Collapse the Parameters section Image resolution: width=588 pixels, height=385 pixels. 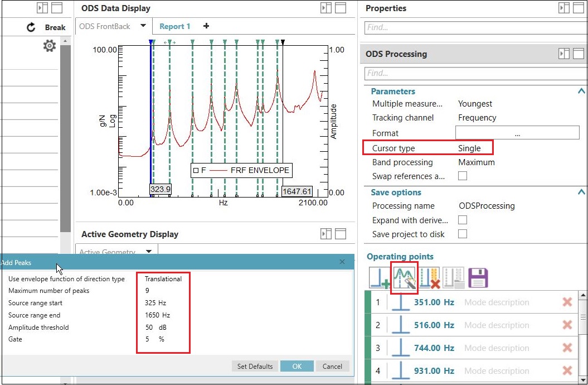click(581, 91)
